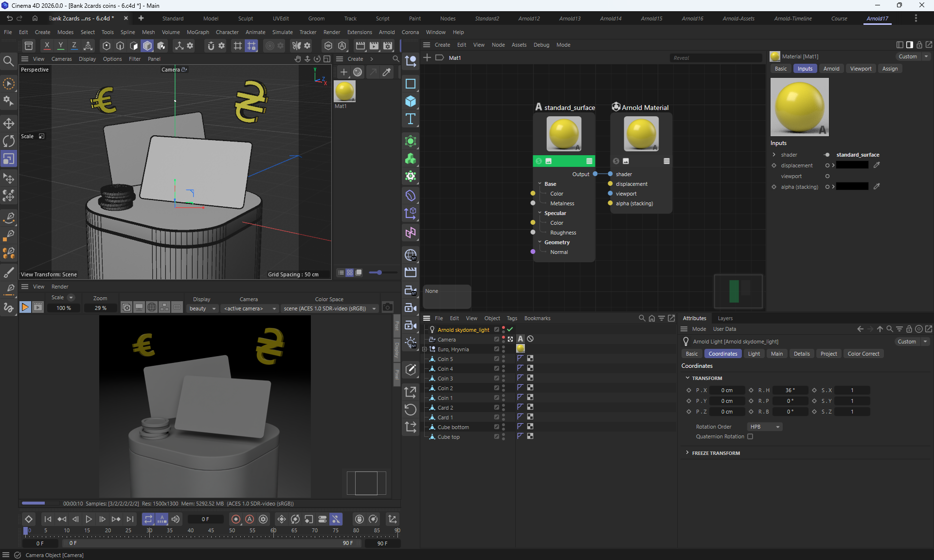The image size is (934, 560).
Task: Go to timeline start button
Action: pyautogui.click(x=48, y=519)
